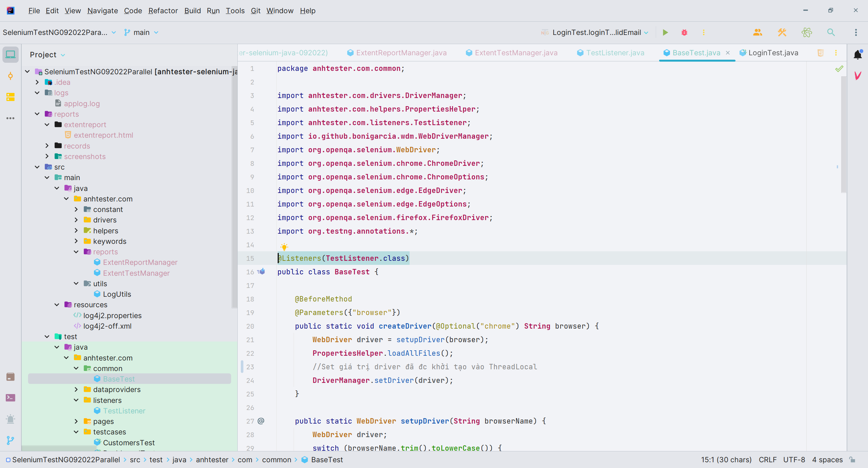
Task: Expand the .idea folder
Action: pyautogui.click(x=37, y=82)
